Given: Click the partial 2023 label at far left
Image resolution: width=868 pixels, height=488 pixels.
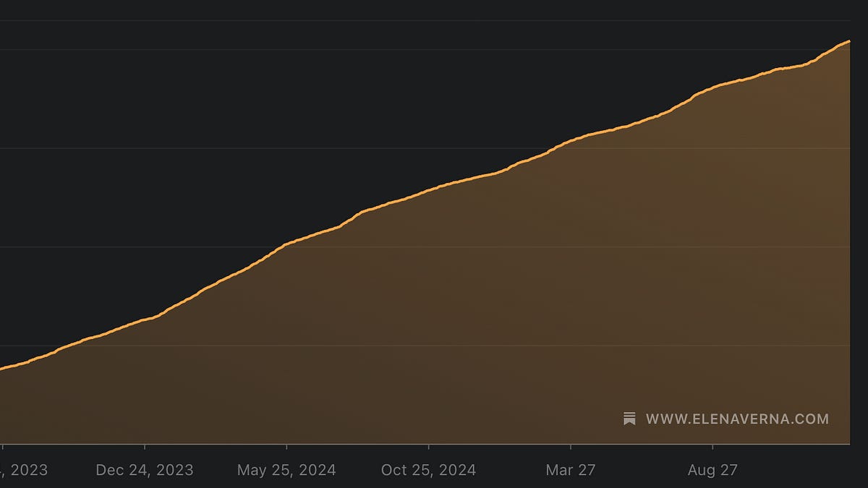Looking at the screenshot, I should 24,469.
